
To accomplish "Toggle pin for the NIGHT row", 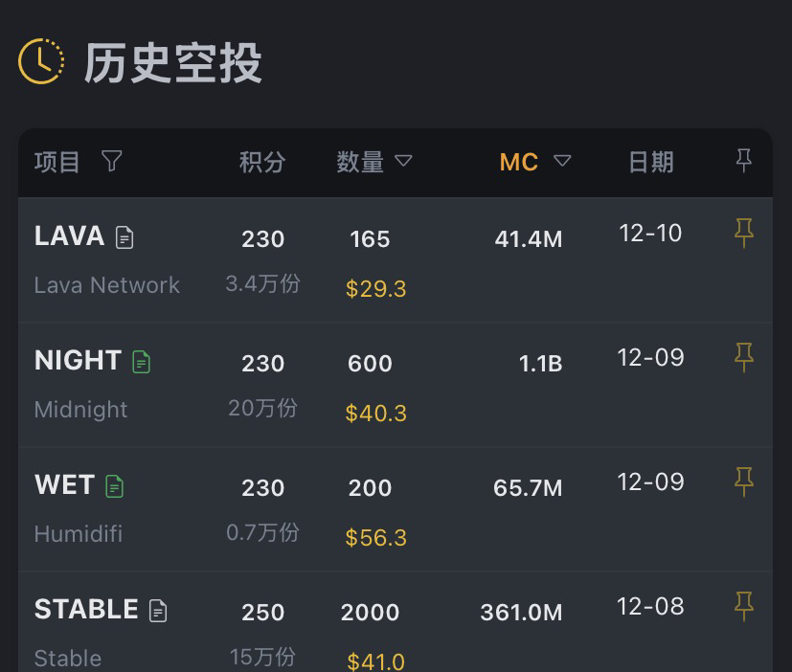I will coord(743,357).
